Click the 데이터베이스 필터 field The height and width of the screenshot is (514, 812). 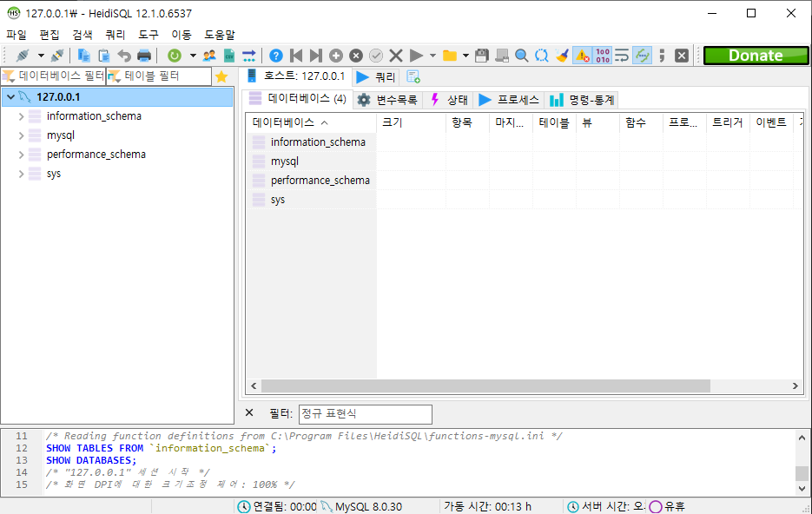tap(53, 76)
